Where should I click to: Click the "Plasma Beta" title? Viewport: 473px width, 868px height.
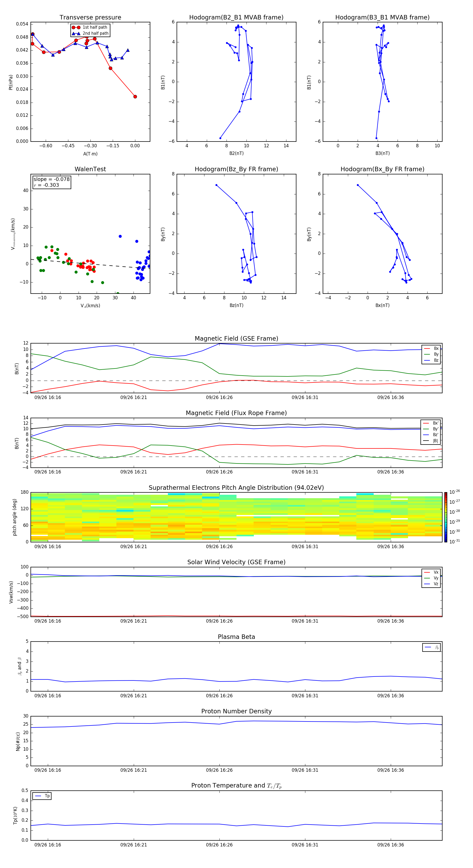(236, 637)
